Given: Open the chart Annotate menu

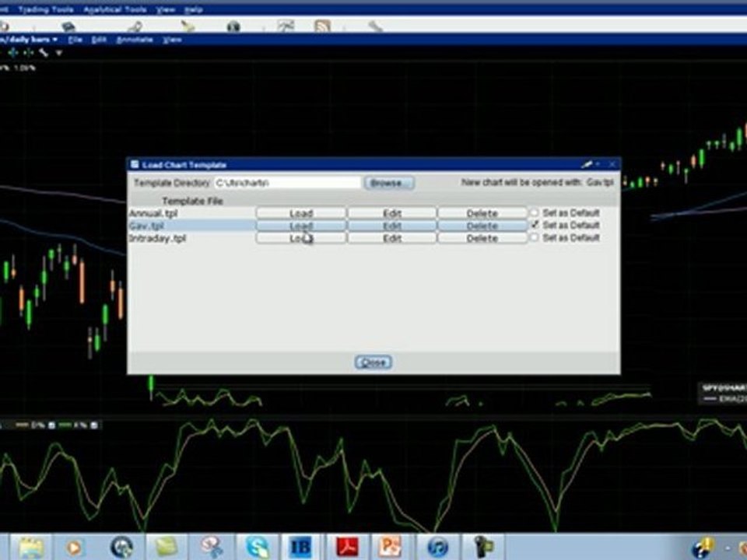Looking at the screenshot, I should pyautogui.click(x=135, y=40).
